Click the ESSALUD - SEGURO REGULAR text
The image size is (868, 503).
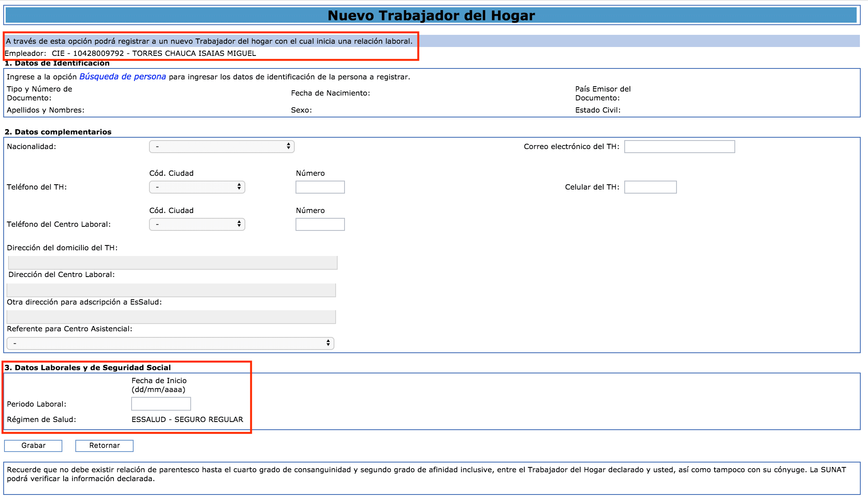[x=187, y=419]
